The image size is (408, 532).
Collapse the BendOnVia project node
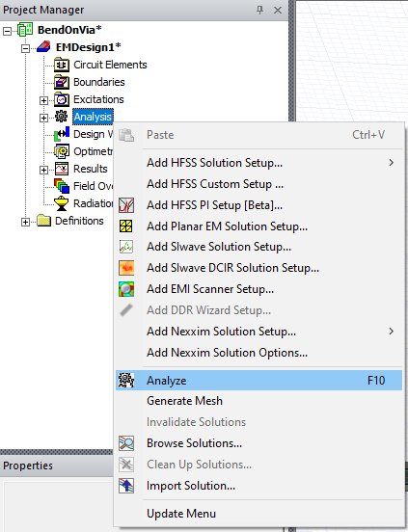pyautogui.click(x=7, y=31)
